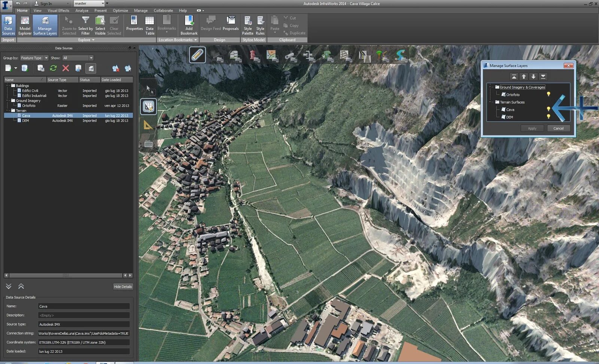Open the Data Sources ribbon button
The height and width of the screenshot is (364, 599).
[x=8, y=25]
